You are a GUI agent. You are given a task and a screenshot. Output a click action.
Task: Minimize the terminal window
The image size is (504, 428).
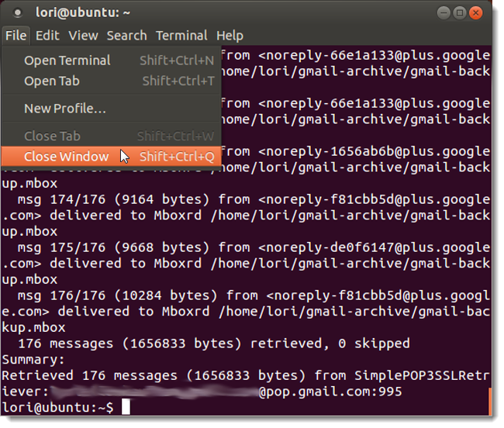444,13
